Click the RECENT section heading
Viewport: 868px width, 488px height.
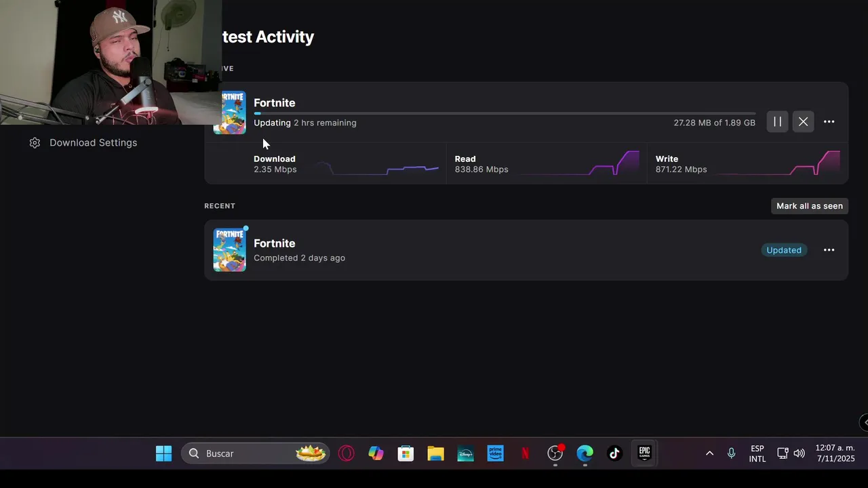[x=220, y=206]
